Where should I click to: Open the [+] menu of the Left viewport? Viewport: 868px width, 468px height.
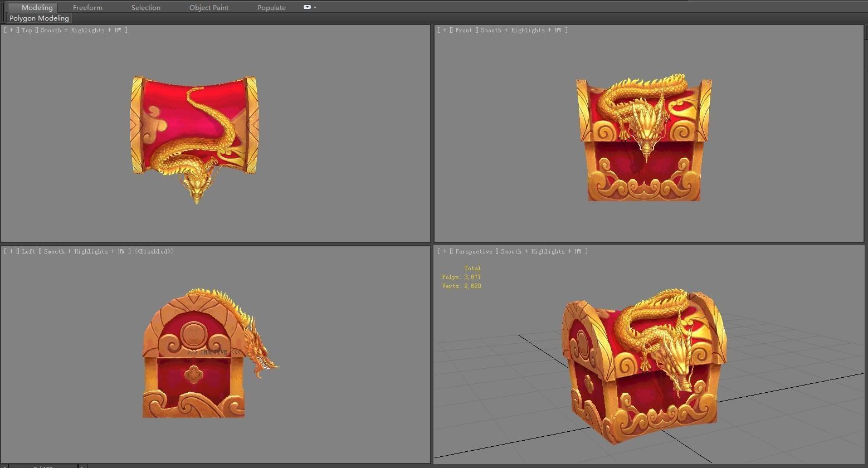coord(11,251)
